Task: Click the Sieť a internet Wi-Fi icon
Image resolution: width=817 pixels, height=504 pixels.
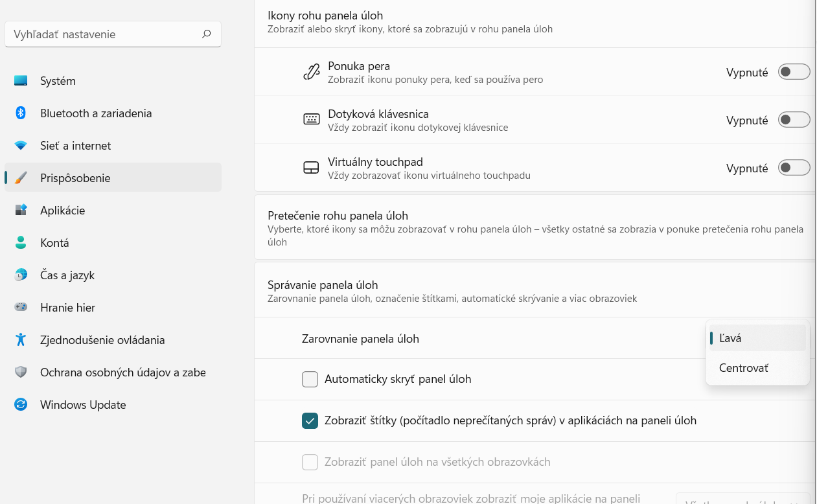Action: click(x=21, y=146)
